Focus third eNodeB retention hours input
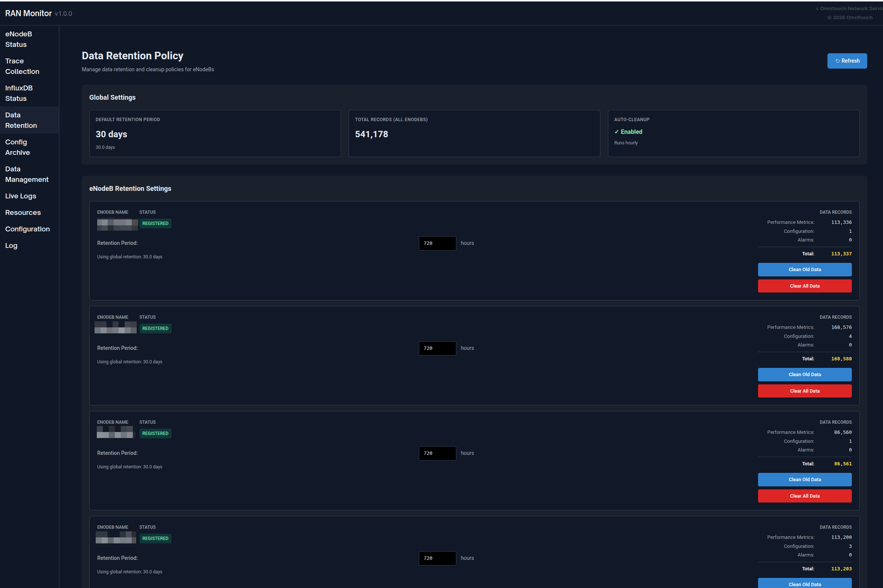The width and height of the screenshot is (883, 588). 437,453
